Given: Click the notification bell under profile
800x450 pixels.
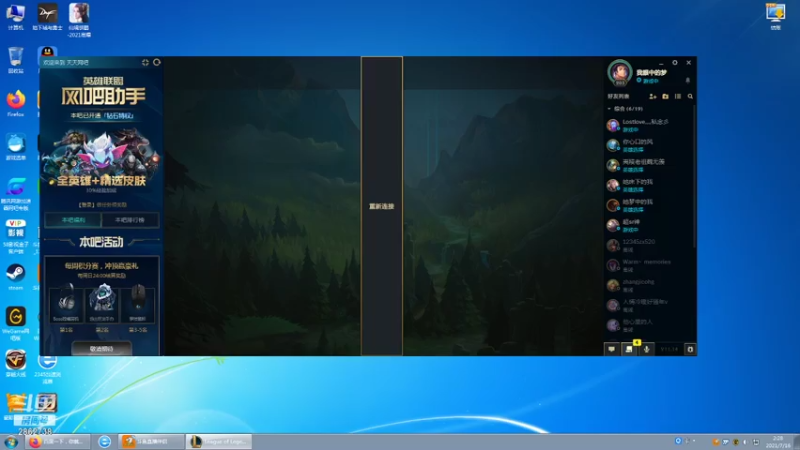Looking at the screenshot, I should tap(687, 80).
